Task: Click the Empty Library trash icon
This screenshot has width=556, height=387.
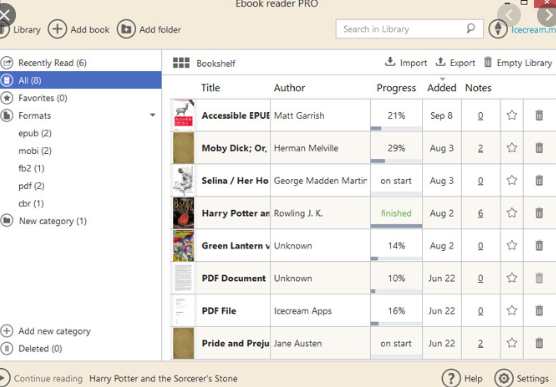Action: tap(488, 62)
